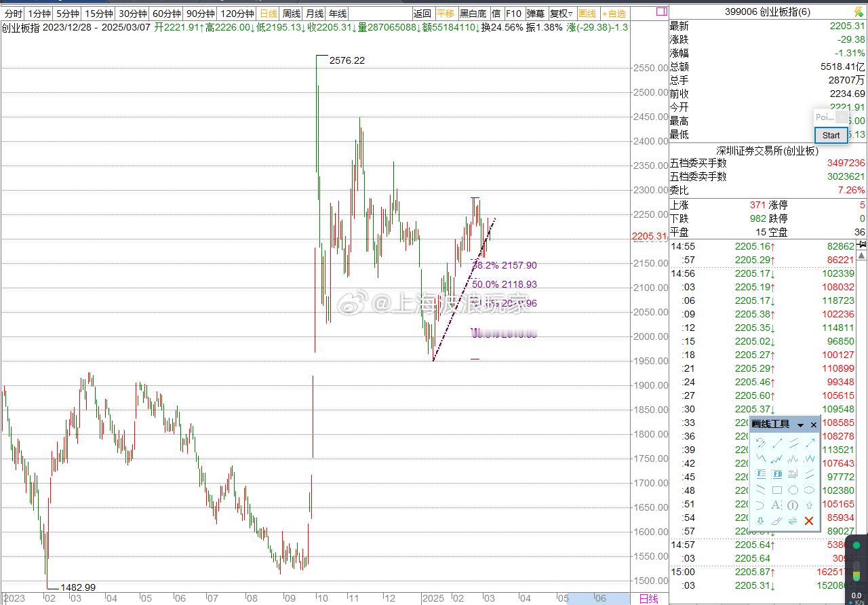Select the rectangle drawing tool
This screenshot has width=868, height=605.
pos(777,490)
